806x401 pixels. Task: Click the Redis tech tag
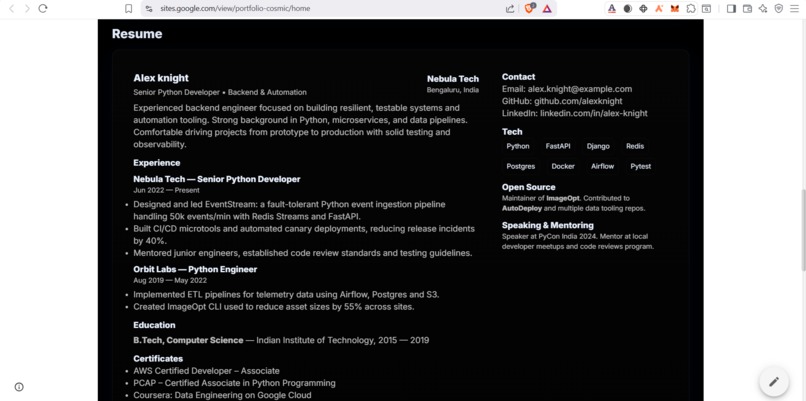click(x=635, y=146)
